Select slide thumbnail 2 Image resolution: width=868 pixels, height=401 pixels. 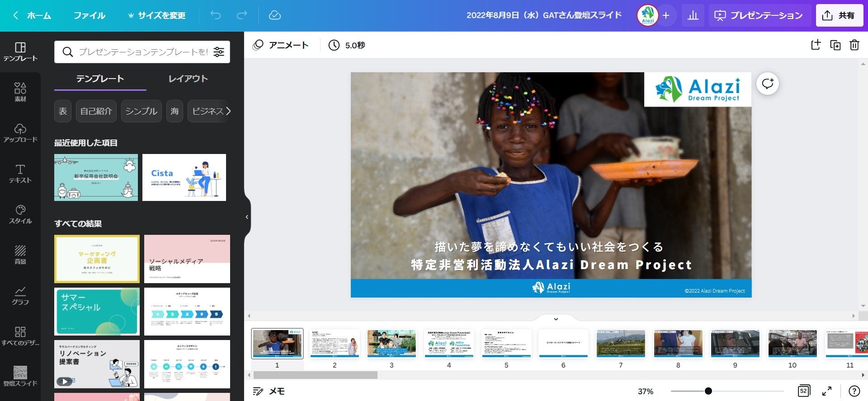click(335, 344)
